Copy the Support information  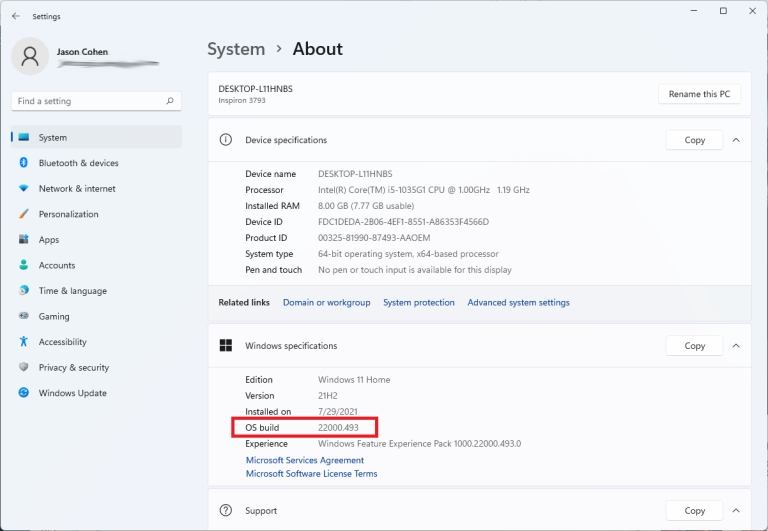694,510
